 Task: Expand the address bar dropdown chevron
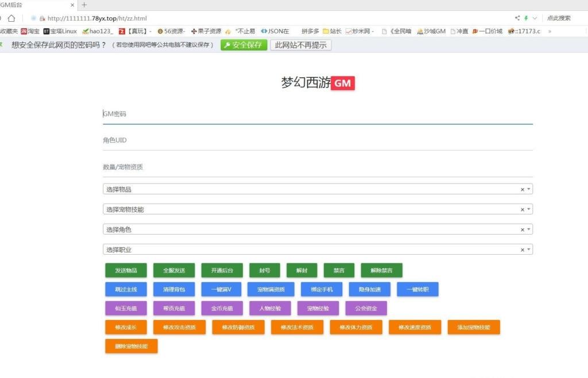(535, 18)
